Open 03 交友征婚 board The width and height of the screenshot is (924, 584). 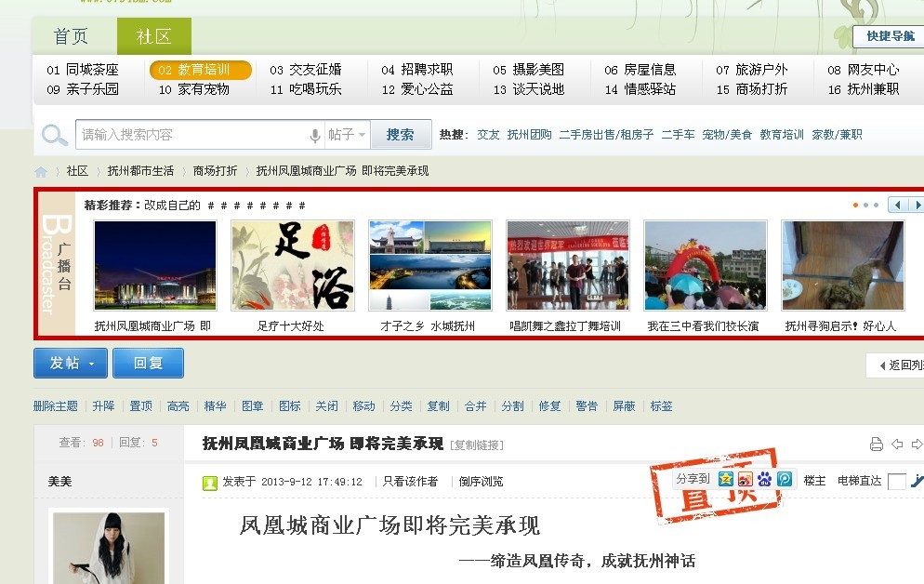[306, 70]
